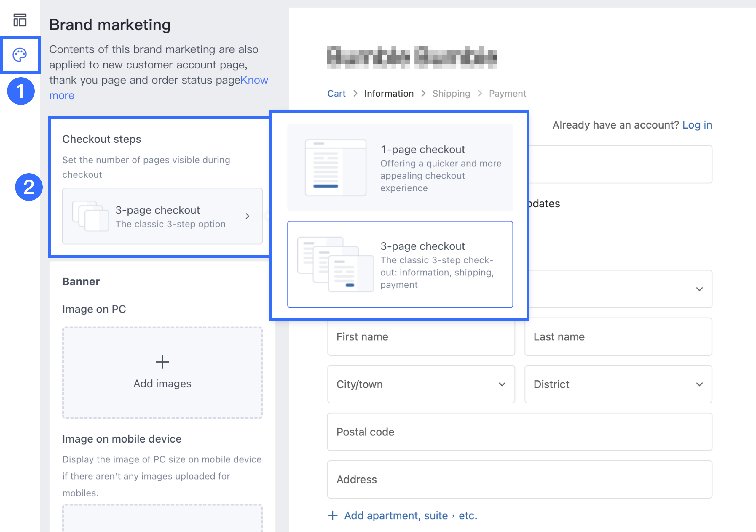Viewport: 756px width, 532px height.
Task: Click the 'Know more' link
Action: coord(158,87)
